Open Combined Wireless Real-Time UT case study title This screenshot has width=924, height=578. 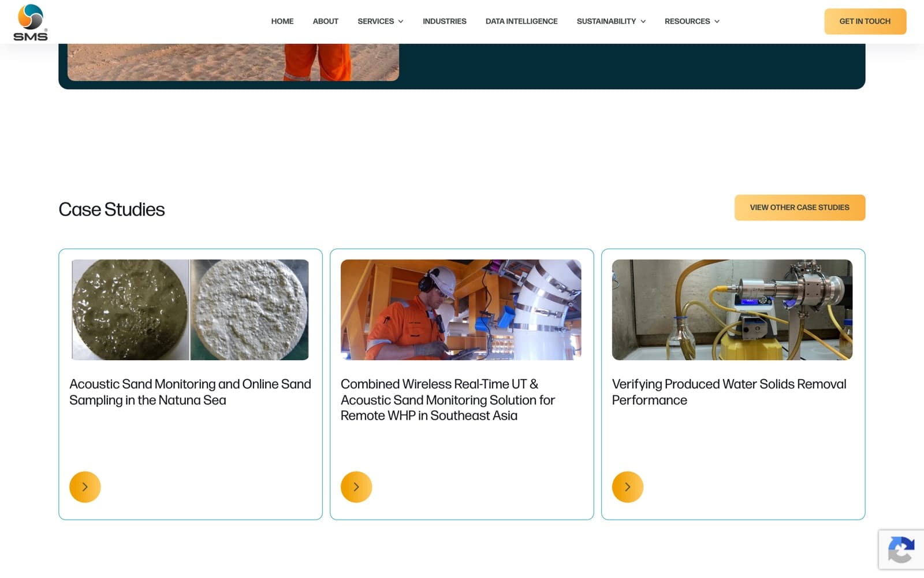click(x=448, y=399)
